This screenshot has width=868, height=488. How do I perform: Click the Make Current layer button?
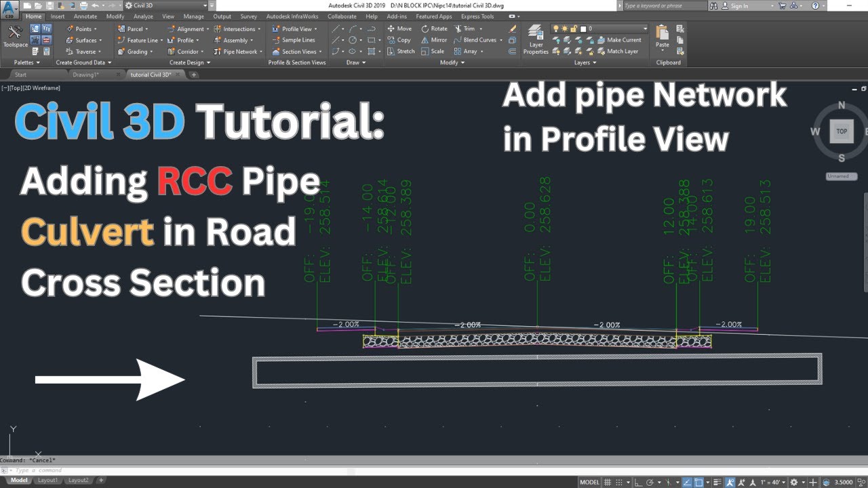[618, 40]
